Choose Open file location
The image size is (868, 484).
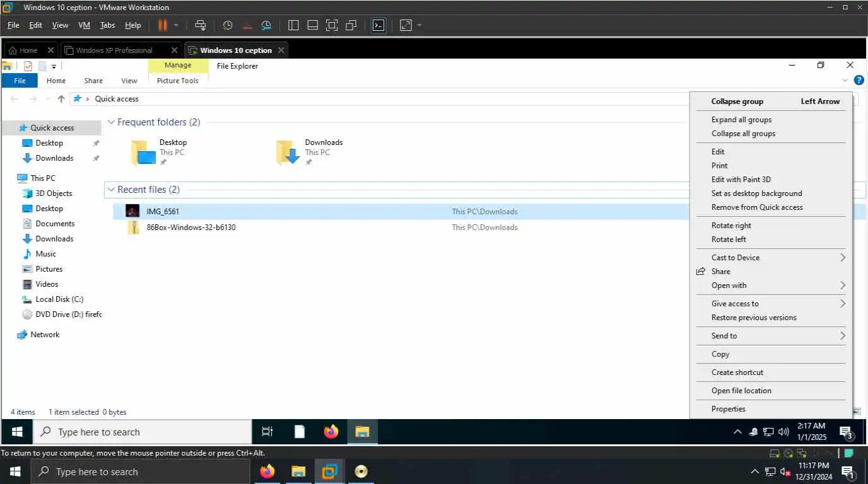coord(741,391)
